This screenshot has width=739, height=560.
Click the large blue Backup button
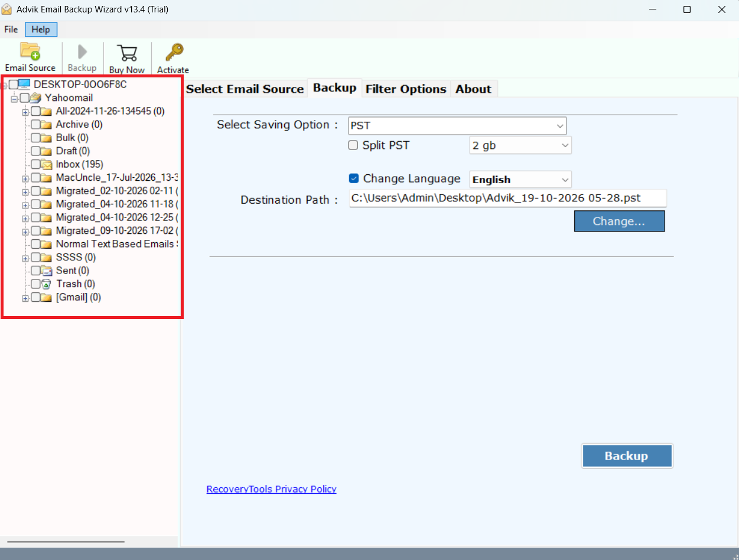(x=627, y=456)
